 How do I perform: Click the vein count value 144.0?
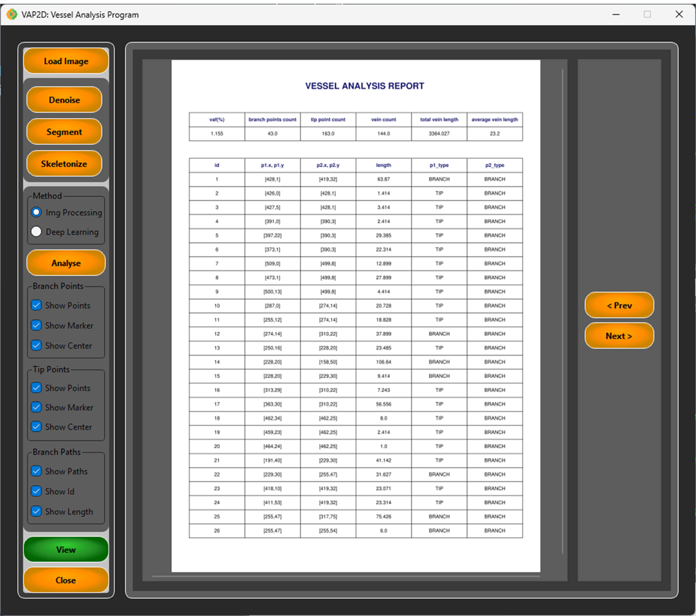pos(383,133)
